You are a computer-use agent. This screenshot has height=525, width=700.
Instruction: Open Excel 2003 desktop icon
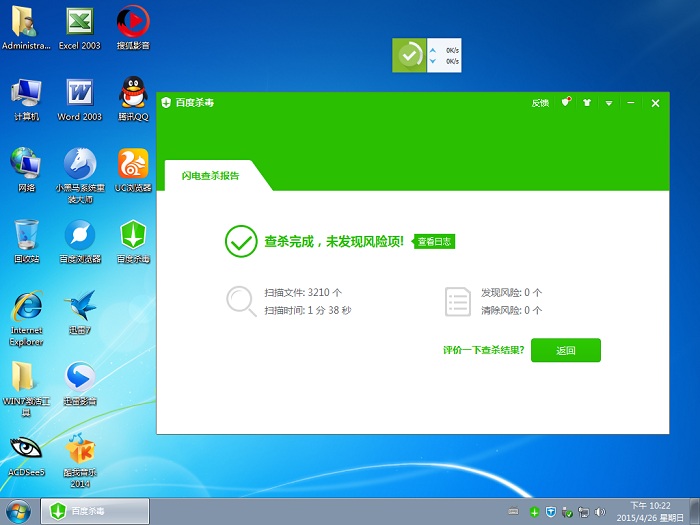pyautogui.click(x=80, y=27)
